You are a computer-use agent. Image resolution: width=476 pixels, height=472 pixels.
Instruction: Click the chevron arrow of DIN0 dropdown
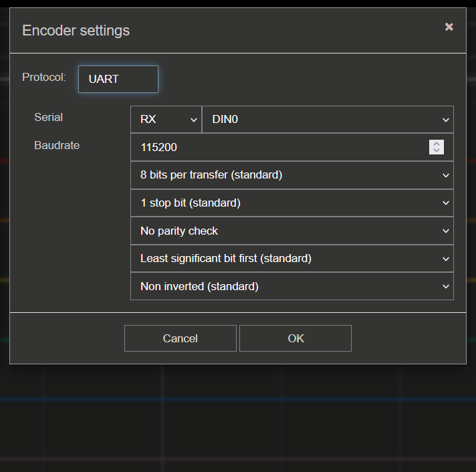446,120
